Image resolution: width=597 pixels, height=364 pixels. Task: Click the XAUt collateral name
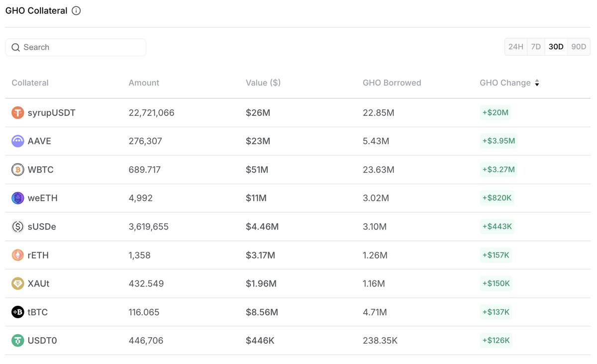click(39, 283)
